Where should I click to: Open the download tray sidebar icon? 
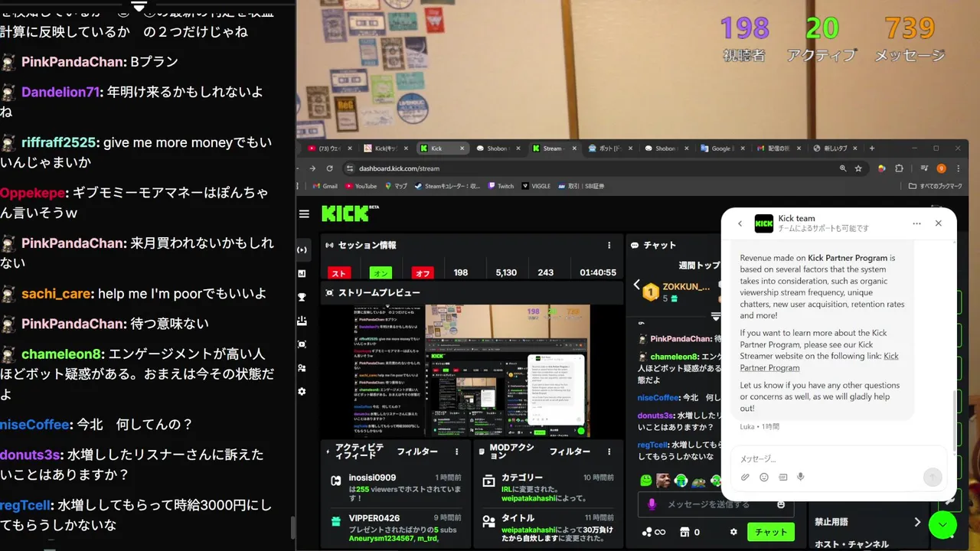point(302,321)
